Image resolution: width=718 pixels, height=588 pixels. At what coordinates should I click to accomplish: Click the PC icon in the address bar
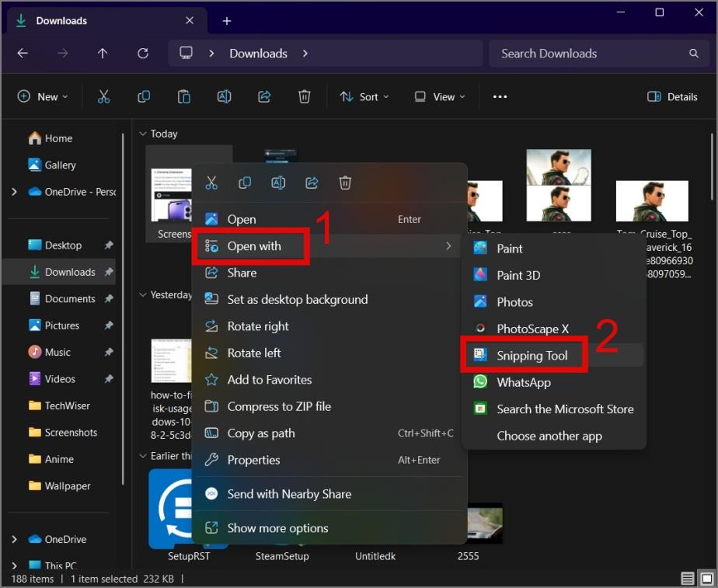click(x=186, y=53)
